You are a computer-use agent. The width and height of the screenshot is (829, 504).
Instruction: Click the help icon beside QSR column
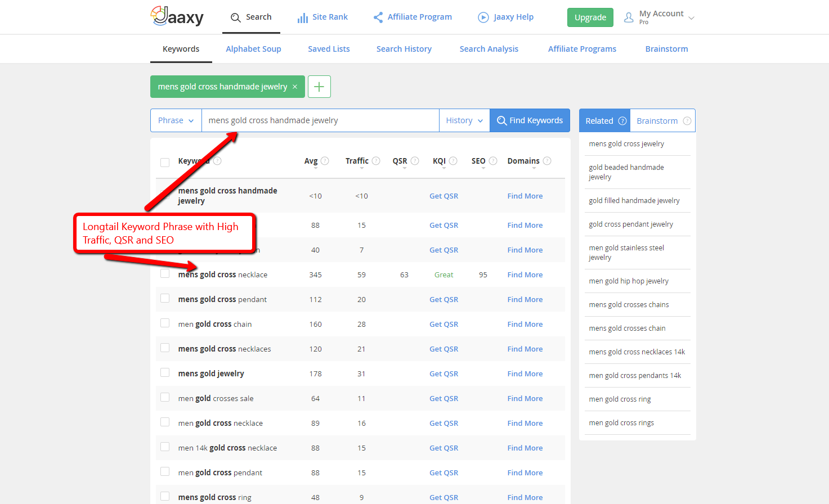pyautogui.click(x=415, y=161)
